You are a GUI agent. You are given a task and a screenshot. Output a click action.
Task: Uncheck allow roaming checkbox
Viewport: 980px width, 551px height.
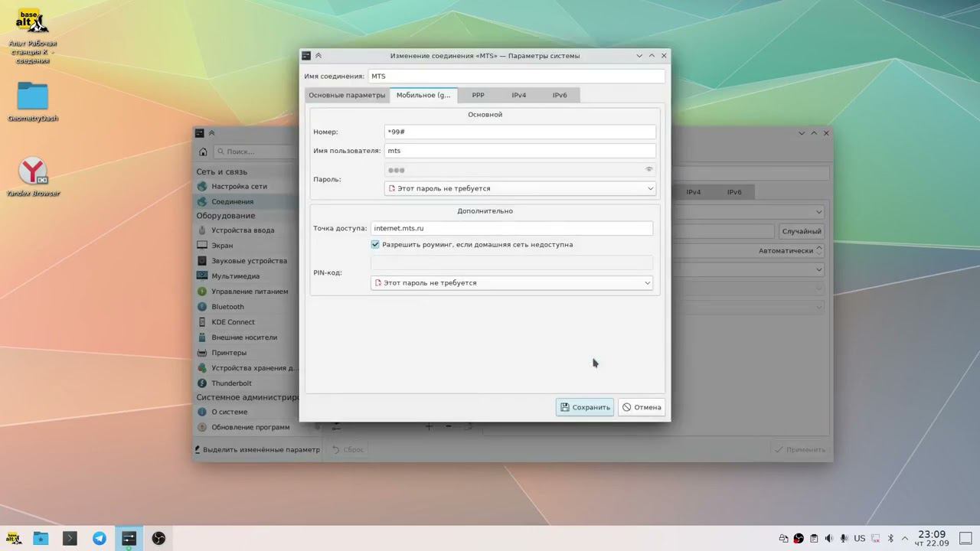pos(375,244)
